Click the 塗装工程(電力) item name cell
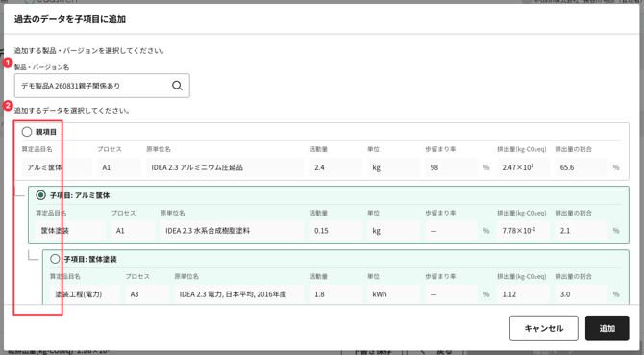This screenshot has height=355, width=644. pos(85,294)
